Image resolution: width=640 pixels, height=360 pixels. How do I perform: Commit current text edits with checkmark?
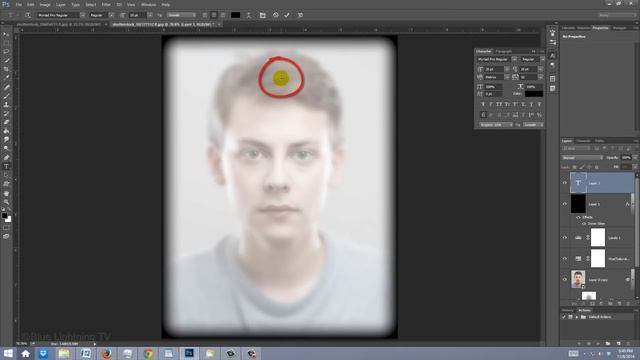[x=287, y=15]
